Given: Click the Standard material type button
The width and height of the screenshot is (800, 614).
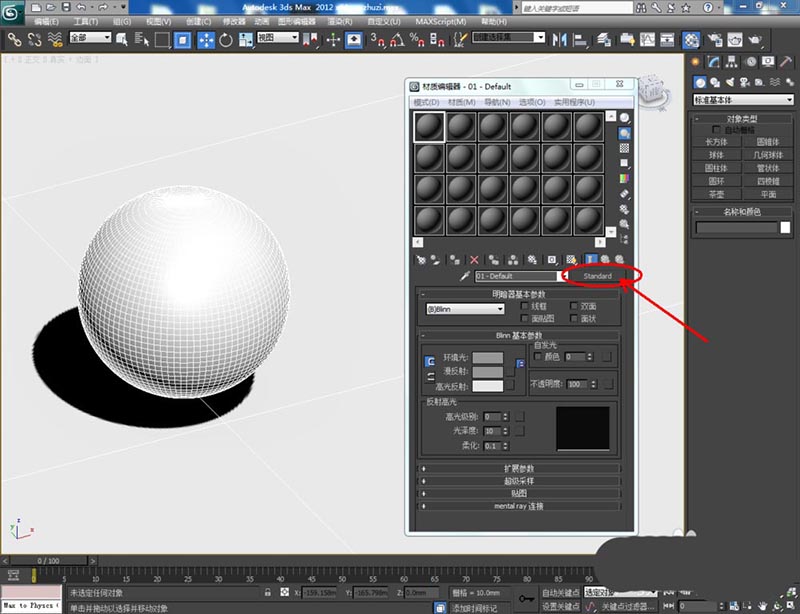Looking at the screenshot, I should tap(597, 276).
